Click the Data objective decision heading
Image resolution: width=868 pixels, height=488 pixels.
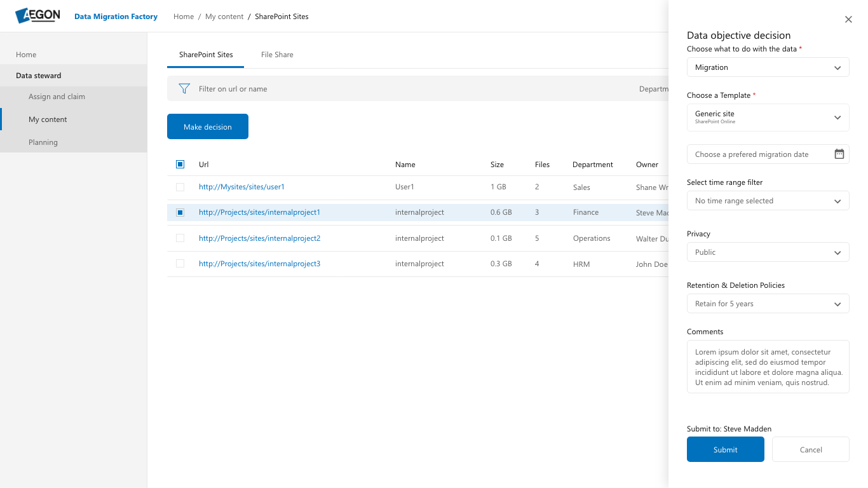pyautogui.click(x=738, y=36)
